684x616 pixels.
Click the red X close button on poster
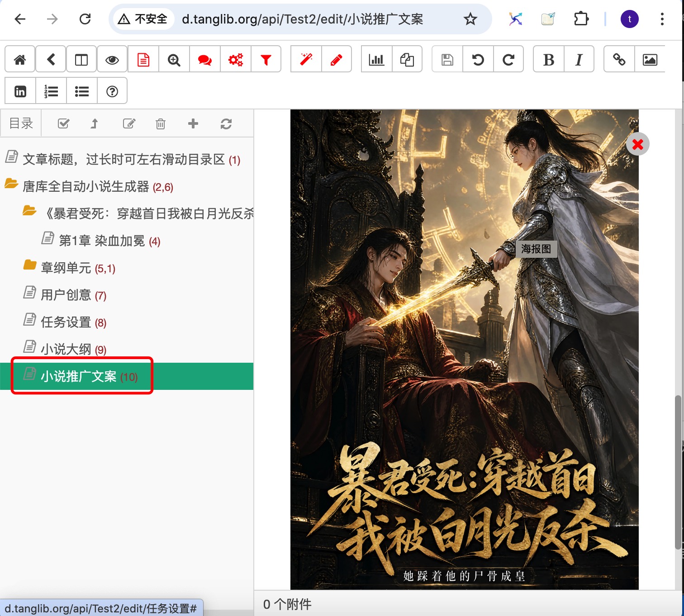click(638, 144)
